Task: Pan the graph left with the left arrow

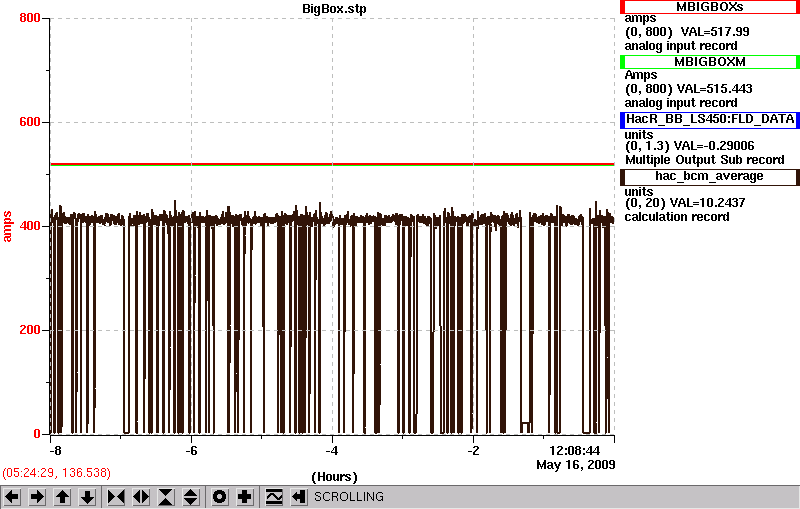Action: click(x=12, y=497)
